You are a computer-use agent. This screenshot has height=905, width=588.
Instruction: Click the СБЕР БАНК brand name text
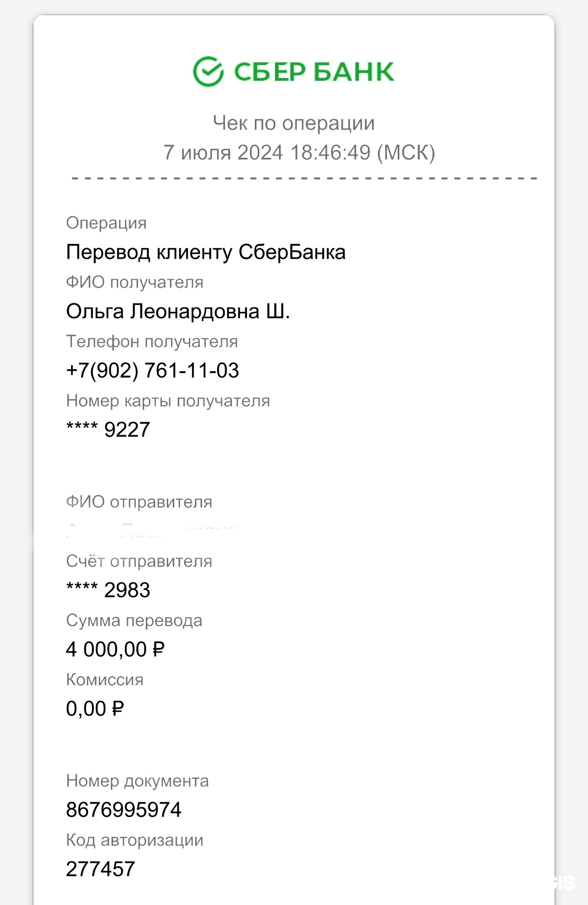click(x=314, y=72)
